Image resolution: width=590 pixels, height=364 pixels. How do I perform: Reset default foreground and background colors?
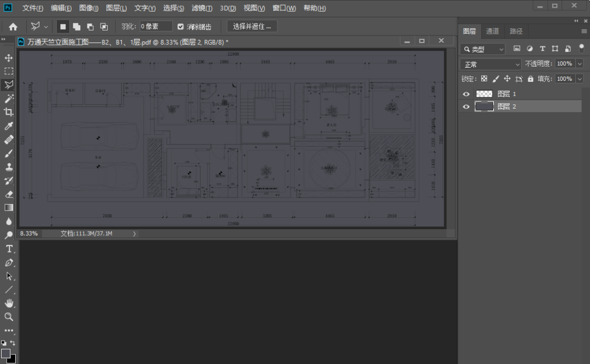click(3, 343)
